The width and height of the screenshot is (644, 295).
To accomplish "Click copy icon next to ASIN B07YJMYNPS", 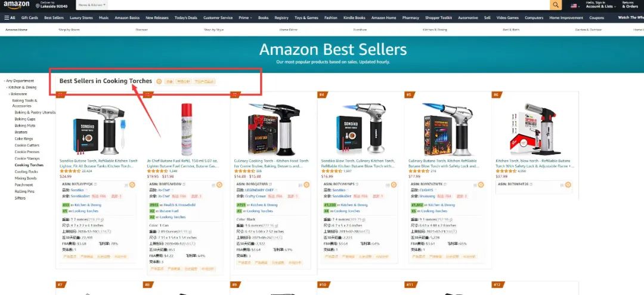I will pos(358,184).
